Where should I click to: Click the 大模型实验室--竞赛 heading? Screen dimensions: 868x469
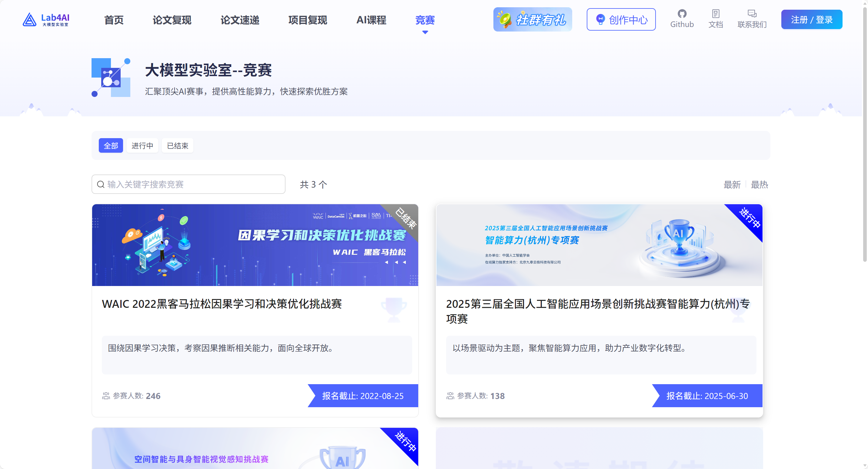[x=208, y=70]
